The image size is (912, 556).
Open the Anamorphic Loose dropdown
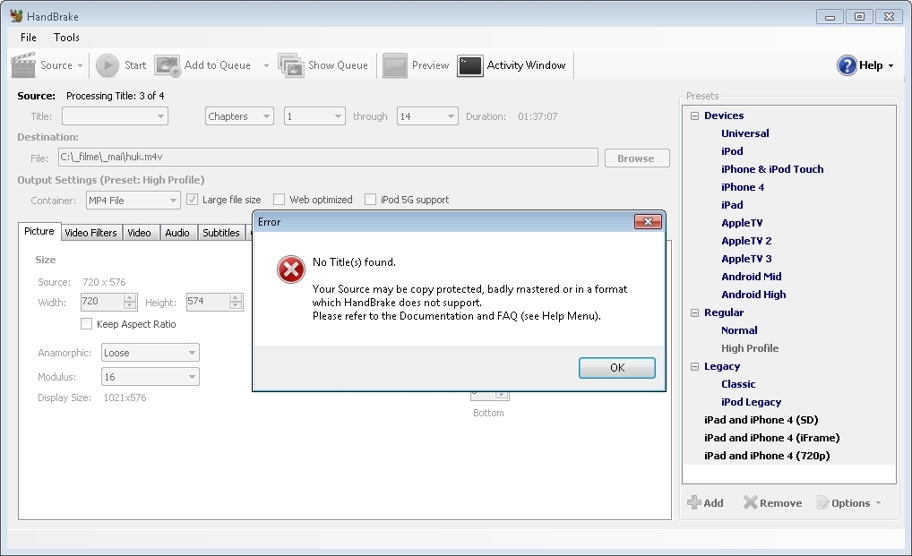[x=150, y=352]
